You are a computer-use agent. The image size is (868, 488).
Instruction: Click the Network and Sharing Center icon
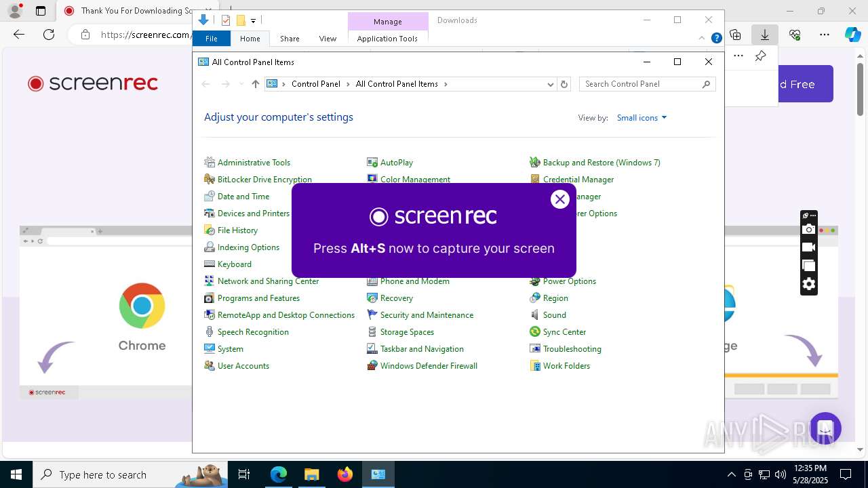click(210, 281)
